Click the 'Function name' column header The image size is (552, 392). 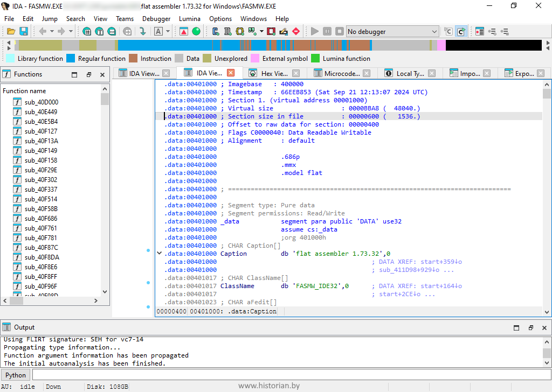tap(24, 90)
